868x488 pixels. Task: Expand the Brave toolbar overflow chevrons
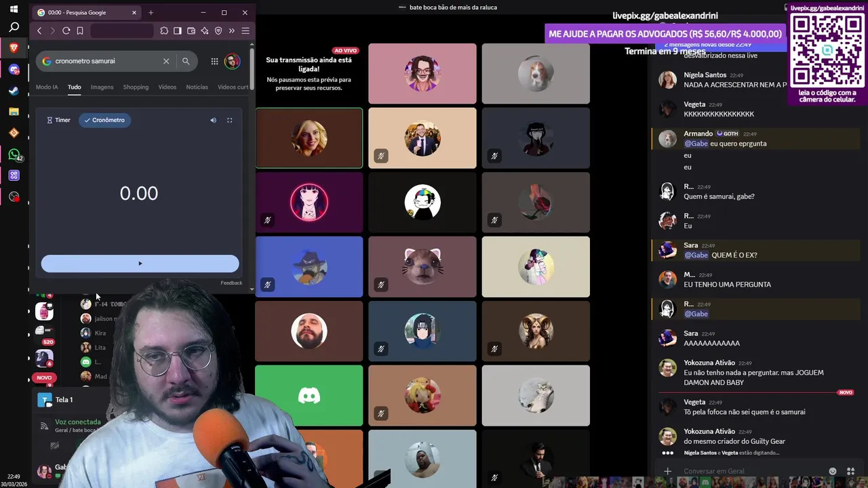232,30
